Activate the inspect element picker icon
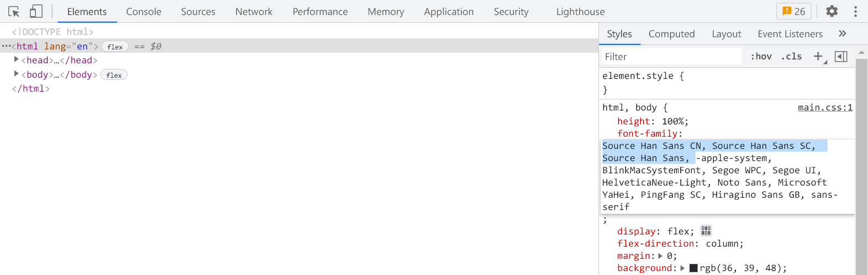868x275 pixels. [x=14, y=12]
